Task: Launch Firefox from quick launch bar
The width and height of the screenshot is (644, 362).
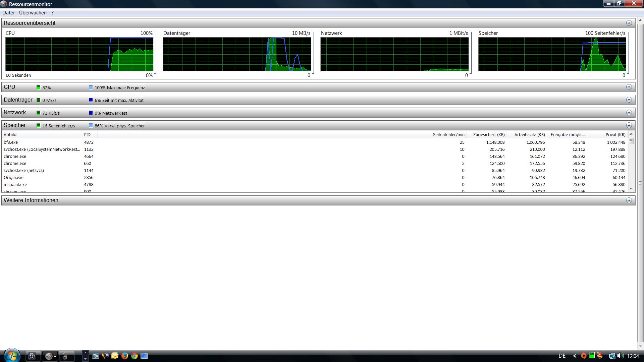Action: pos(124,356)
